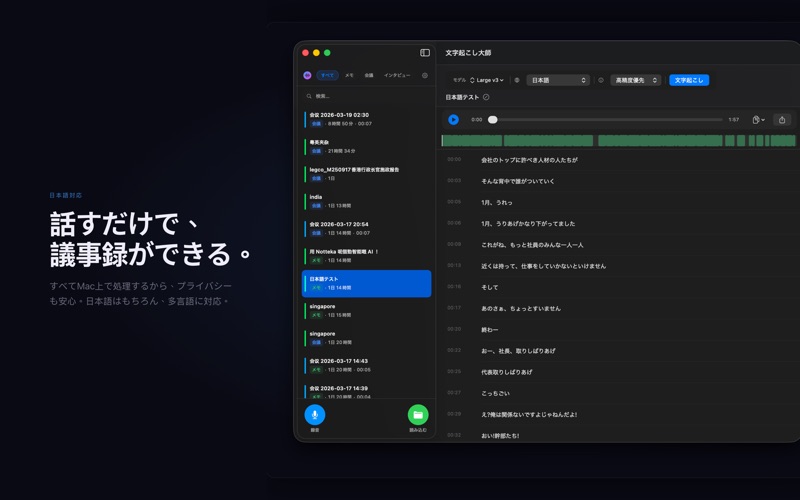The height and width of the screenshot is (500, 800).
Task: Open the copy options dropdown near the player
Action: 758,120
